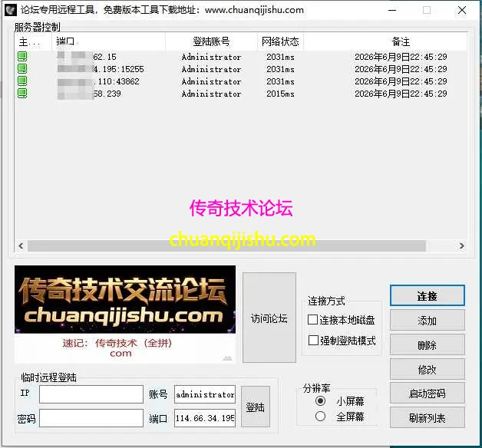Enable the 强制登陆模式 checkbox

coord(313,340)
